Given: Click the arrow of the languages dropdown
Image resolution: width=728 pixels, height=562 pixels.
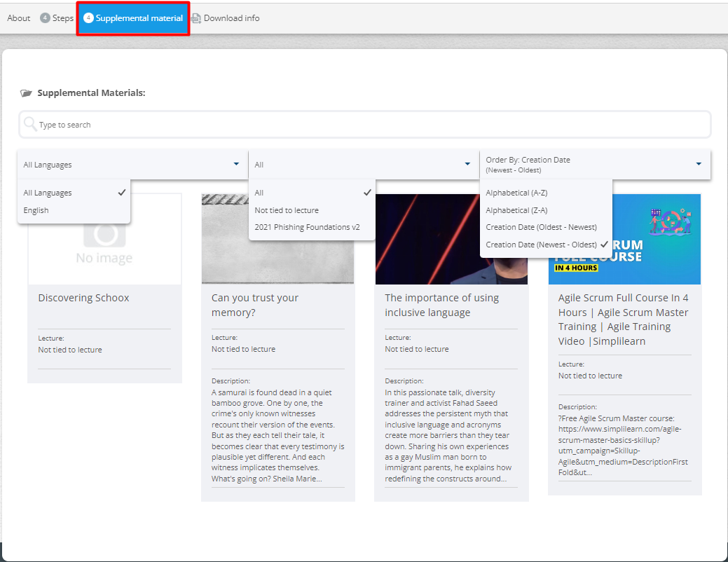Looking at the screenshot, I should pos(236,164).
